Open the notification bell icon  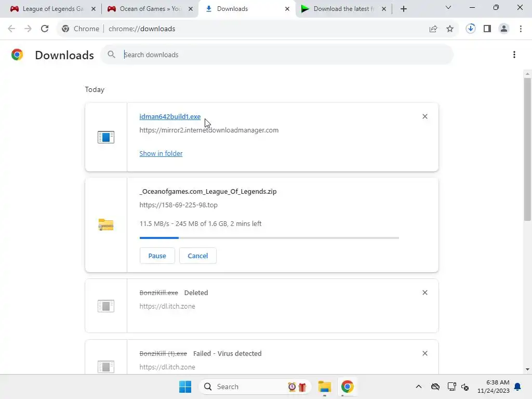pyautogui.click(x=518, y=387)
